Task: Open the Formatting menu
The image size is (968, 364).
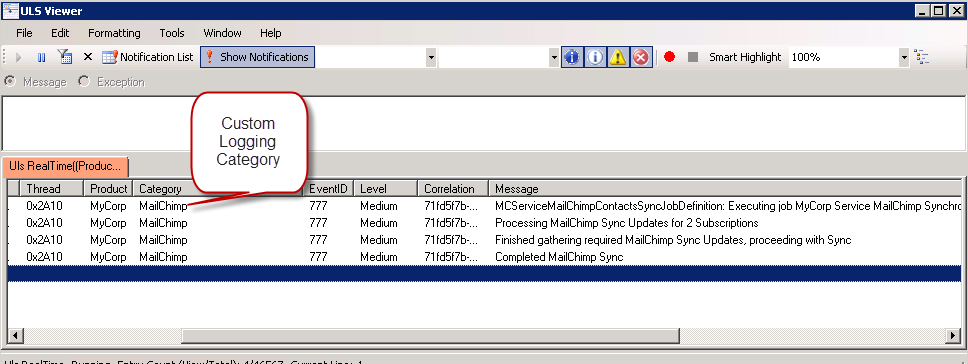Action: (x=114, y=33)
